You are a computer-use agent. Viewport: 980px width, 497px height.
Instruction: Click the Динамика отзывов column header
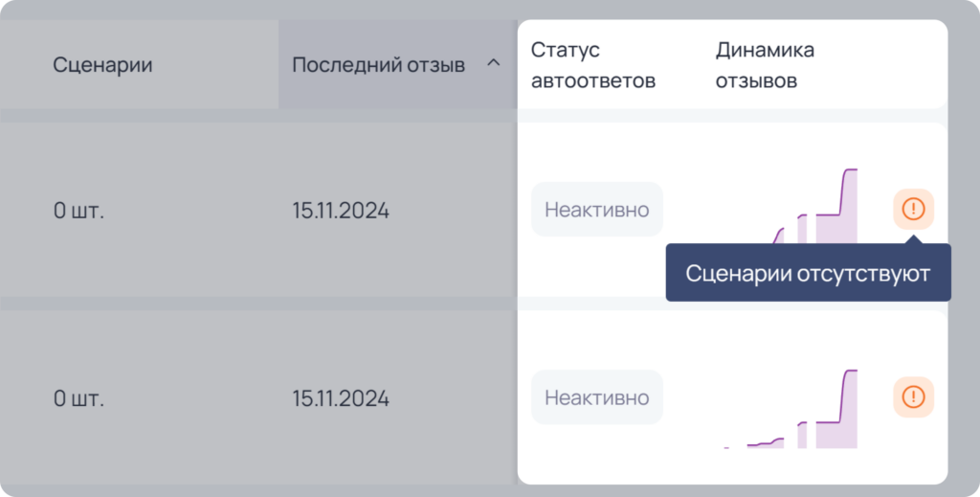[x=765, y=65]
